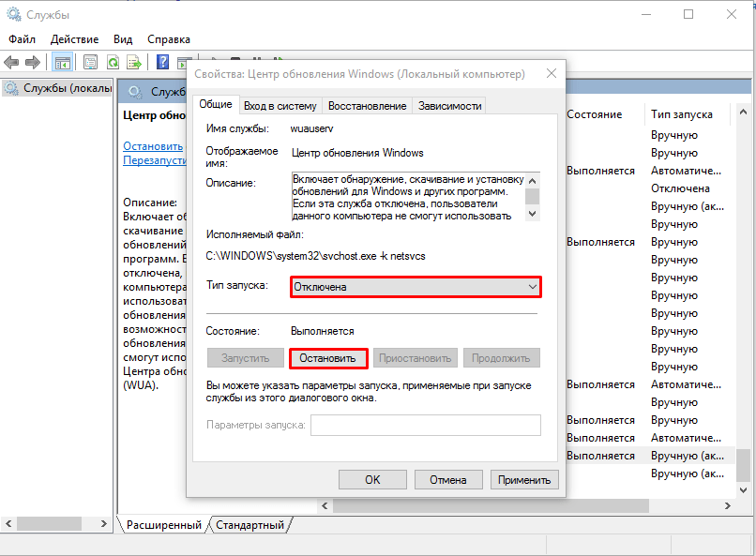Click the services list vertical scrollbar thumb
Screen dimensions: 756x556
(x=743, y=465)
